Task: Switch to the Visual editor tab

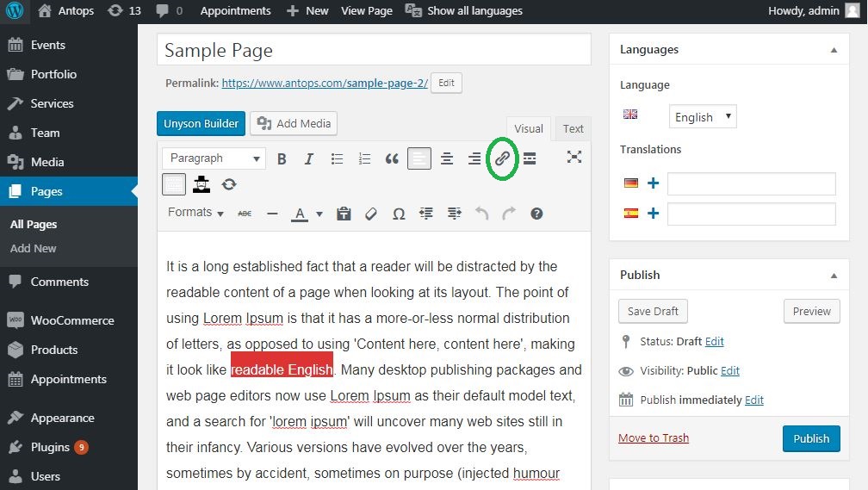Action: (x=529, y=128)
